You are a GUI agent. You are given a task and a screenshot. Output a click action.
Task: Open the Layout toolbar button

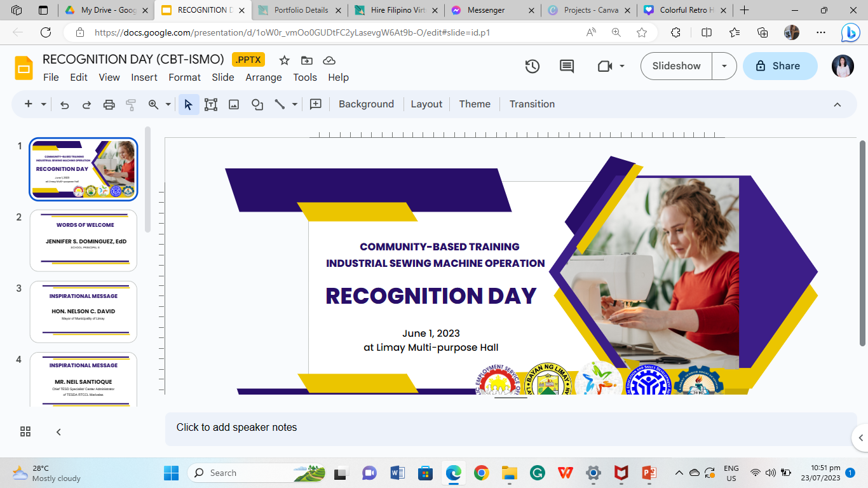tap(426, 104)
